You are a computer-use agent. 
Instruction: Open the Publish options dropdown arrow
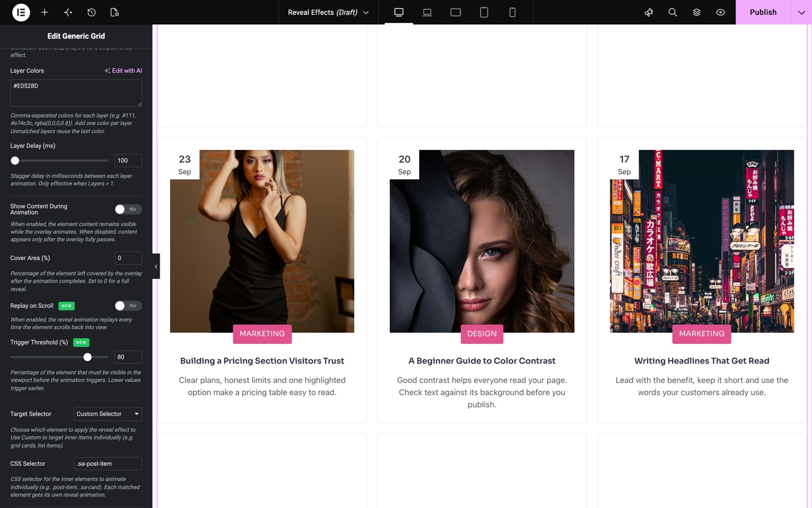click(x=801, y=12)
